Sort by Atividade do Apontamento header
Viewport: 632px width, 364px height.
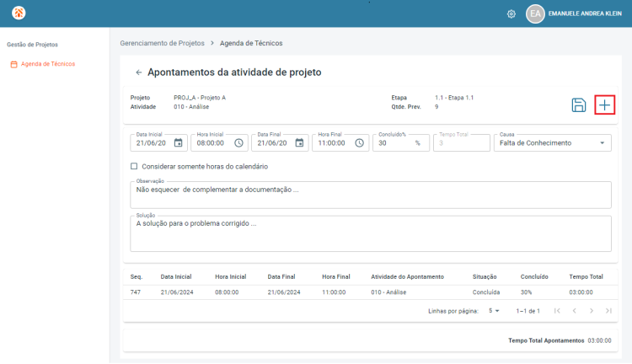pyautogui.click(x=408, y=277)
